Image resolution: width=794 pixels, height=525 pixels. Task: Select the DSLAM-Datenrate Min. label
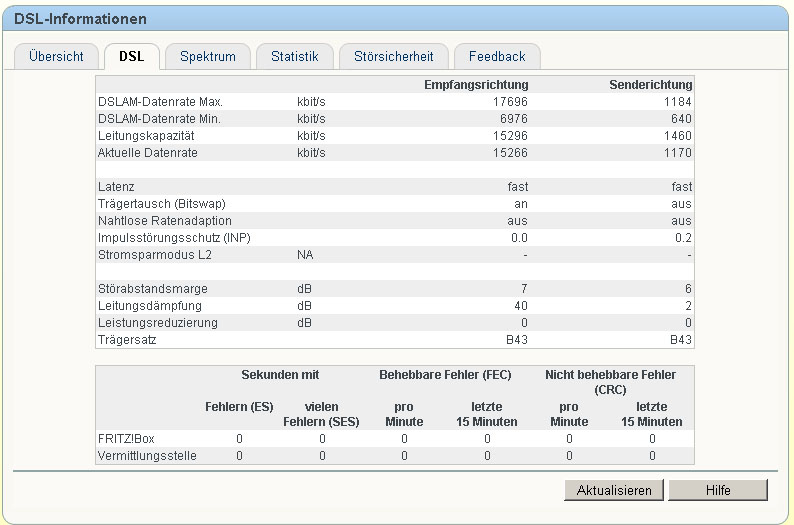(x=160, y=119)
